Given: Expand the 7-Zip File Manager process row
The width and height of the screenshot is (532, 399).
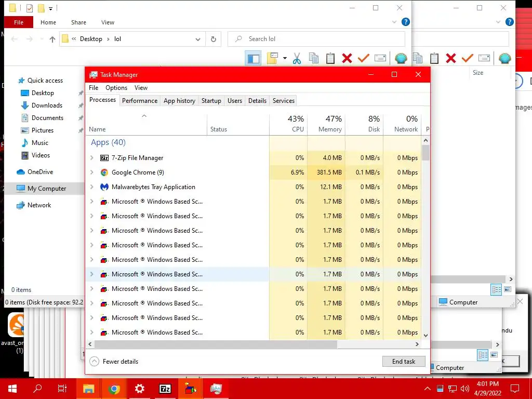Looking at the screenshot, I should 91,158.
